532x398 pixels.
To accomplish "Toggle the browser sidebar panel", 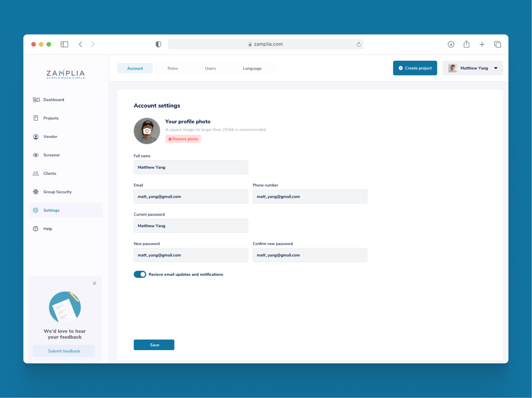I will 64,44.
